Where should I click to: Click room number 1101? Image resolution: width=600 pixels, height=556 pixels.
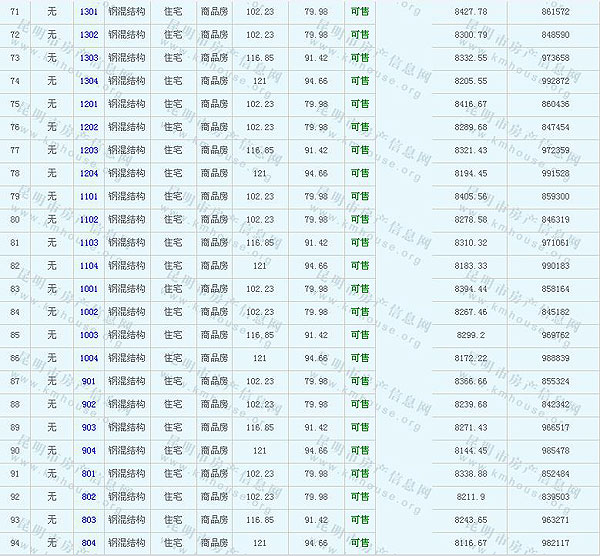89,196
